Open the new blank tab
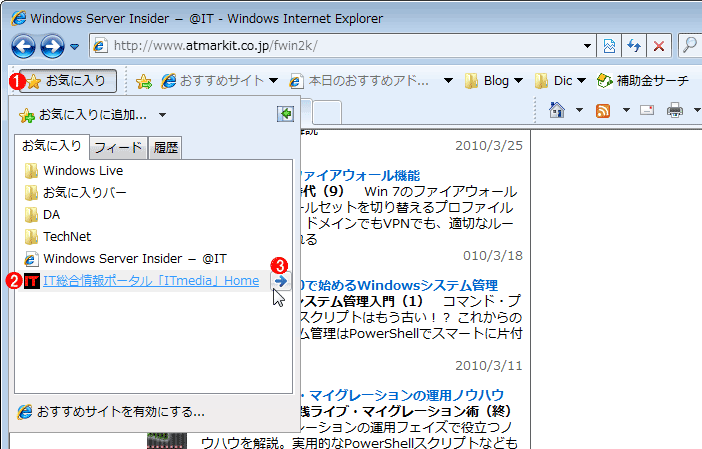702x449 pixels. click(327, 113)
